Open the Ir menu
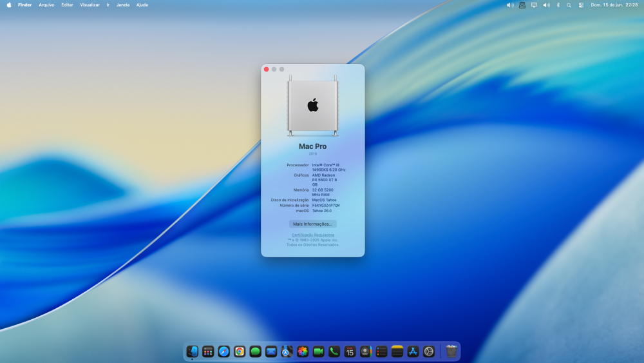644x363 pixels. [x=108, y=5]
